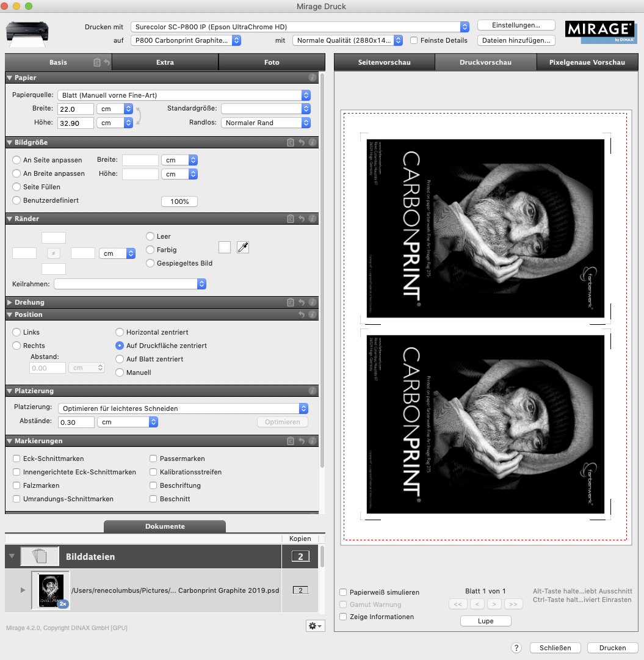Click the aspect ratio link beside Breite and Höhe
Screen dimensions: 644x660
(138, 116)
